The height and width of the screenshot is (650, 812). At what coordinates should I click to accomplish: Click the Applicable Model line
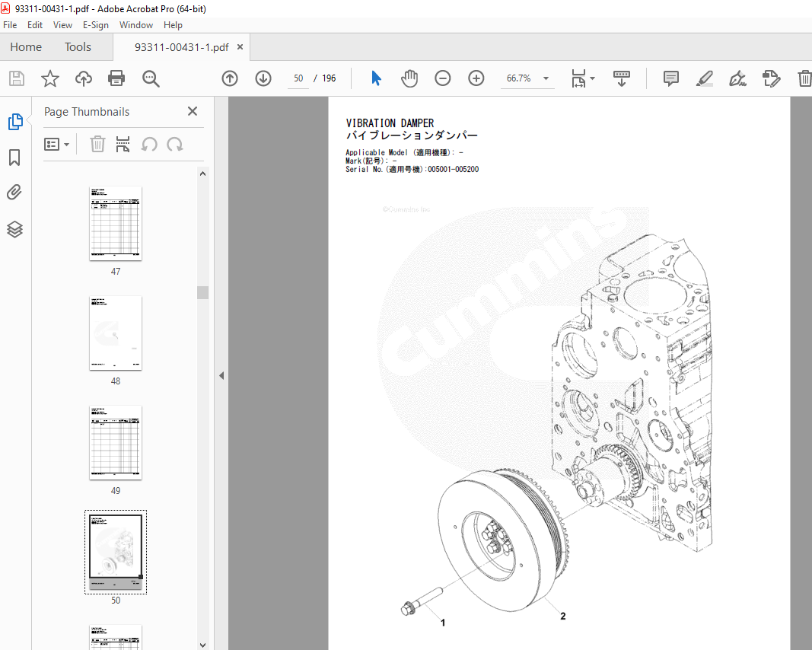[x=404, y=152]
